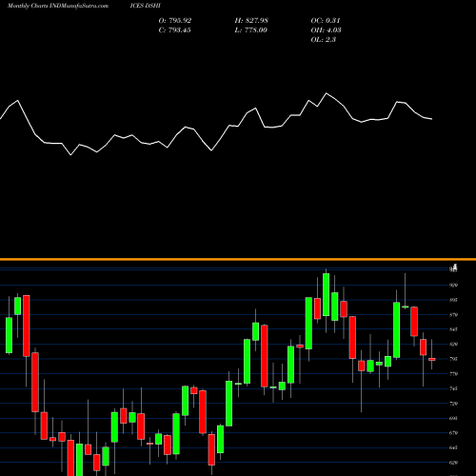Click the 920 price axis label

click(x=453, y=285)
